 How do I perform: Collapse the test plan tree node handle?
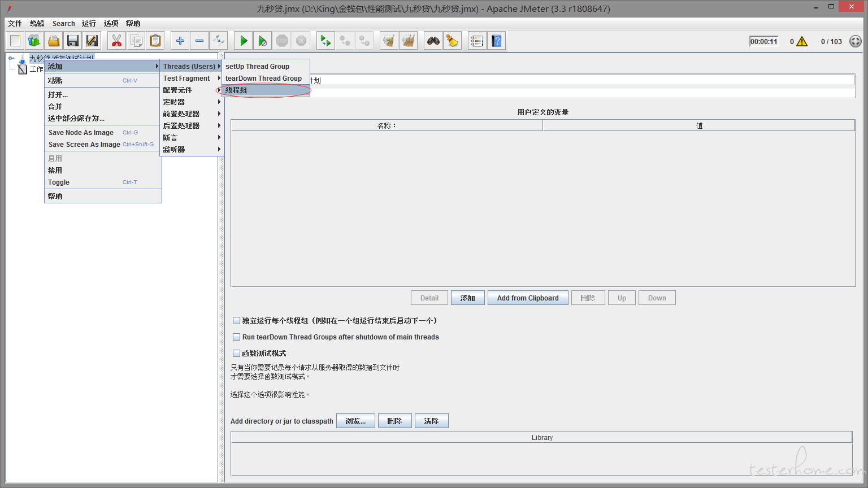coord(11,58)
